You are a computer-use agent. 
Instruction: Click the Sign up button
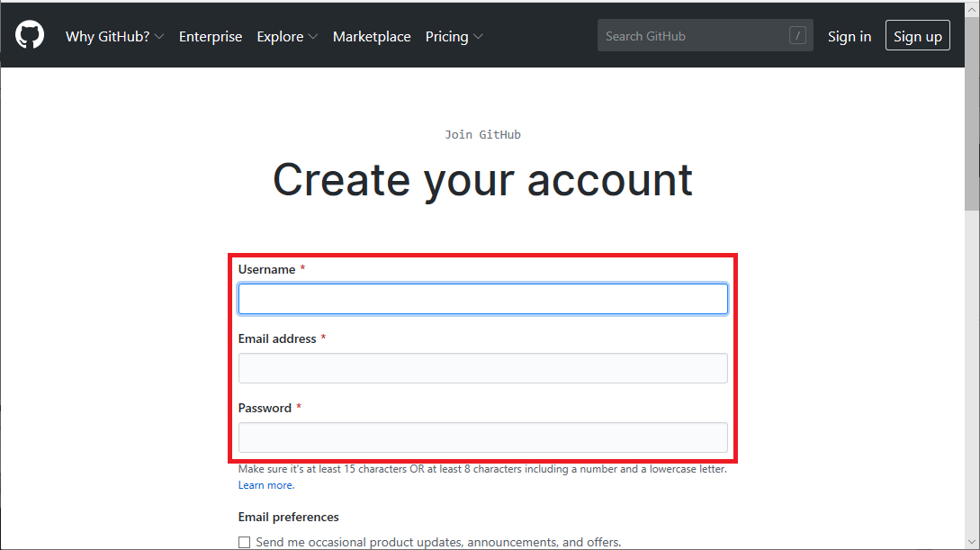coord(917,36)
